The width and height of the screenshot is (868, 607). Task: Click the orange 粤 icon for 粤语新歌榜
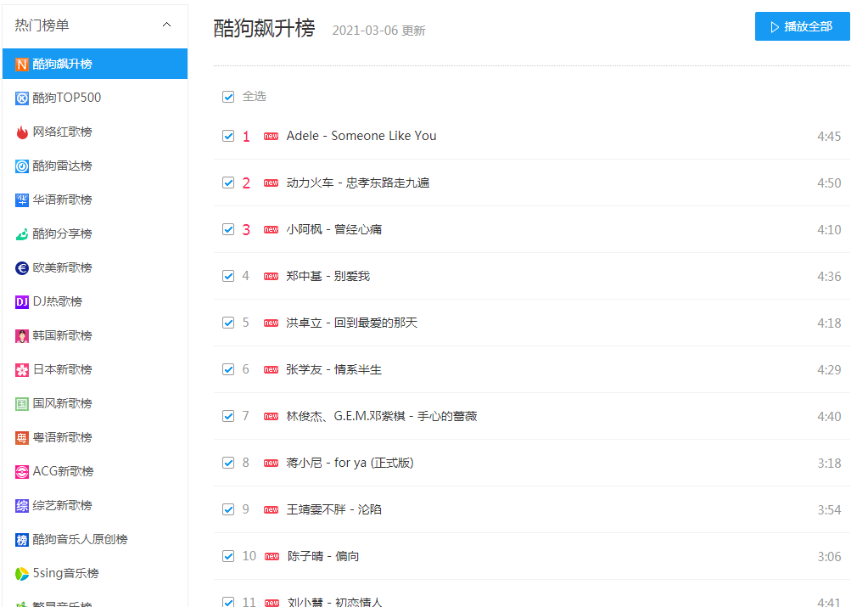click(x=21, y=438)
